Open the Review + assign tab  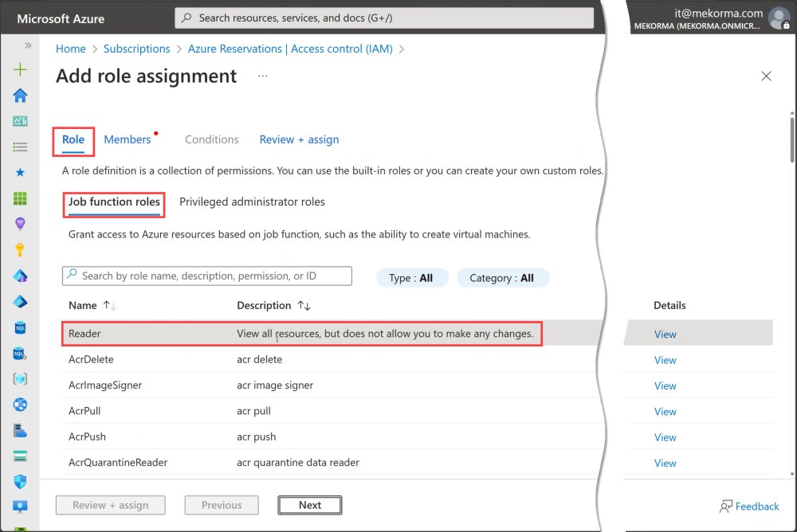click(299, 139)
